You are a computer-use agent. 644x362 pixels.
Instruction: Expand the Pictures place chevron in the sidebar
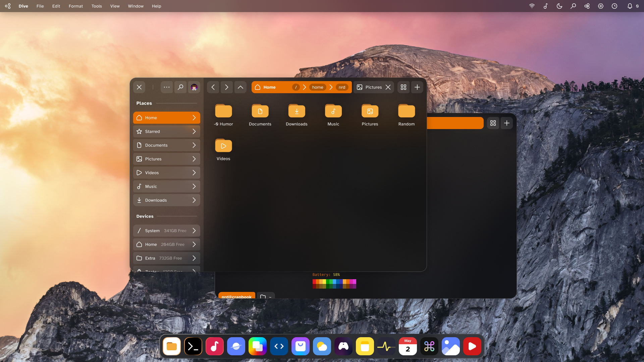[194, 159]
